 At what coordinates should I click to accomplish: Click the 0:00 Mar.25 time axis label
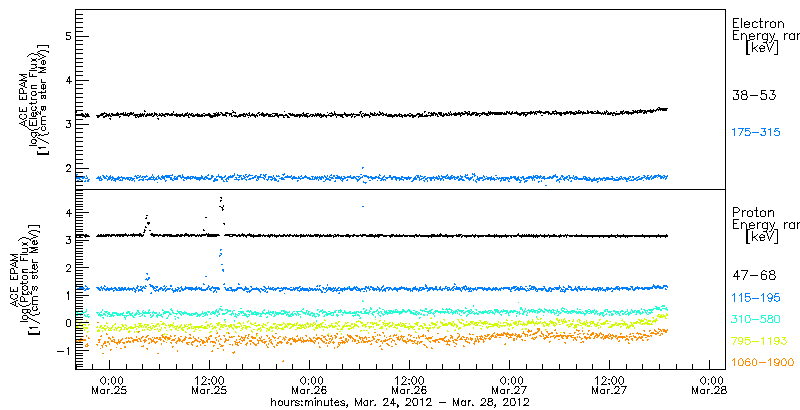(x=109, y=385)
